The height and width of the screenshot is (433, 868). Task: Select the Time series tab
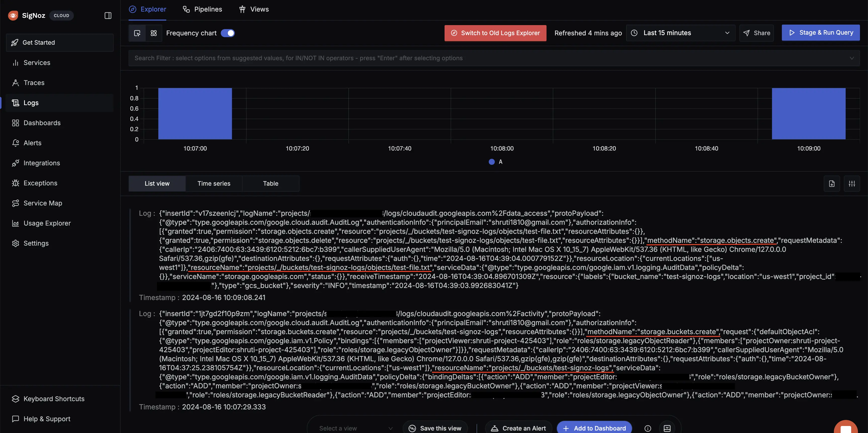pyautogui.click(x=214, y=183)
